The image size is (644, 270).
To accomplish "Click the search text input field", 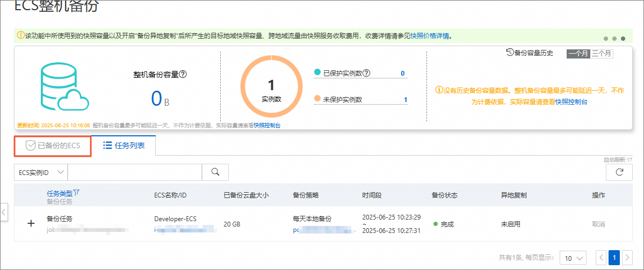I will pos(135,172).
